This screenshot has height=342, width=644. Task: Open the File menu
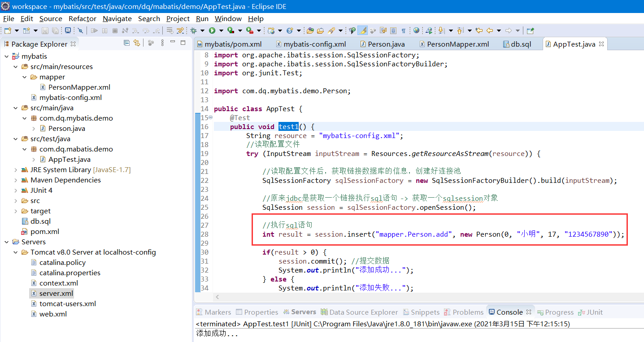point(9,18)
